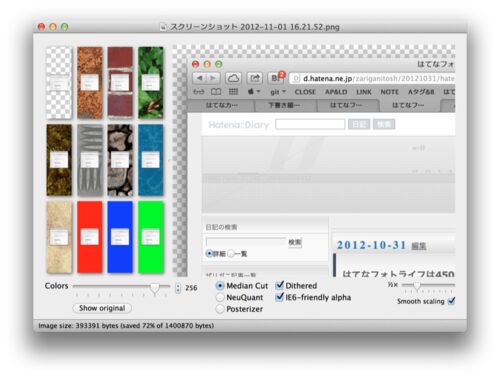Image resolution: width=500 pixels, height=378 pixels.
Task: Click the CLOSE bookmark bar item
Action: 305,92
